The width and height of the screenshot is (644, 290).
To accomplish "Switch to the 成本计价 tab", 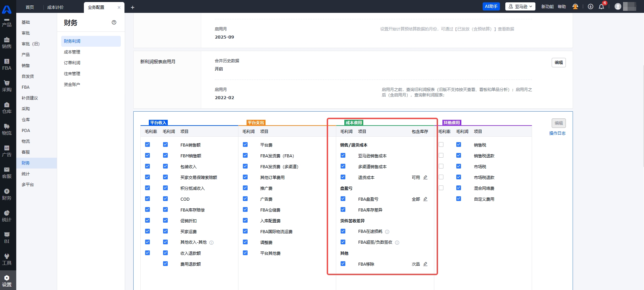I will [55, 7].
